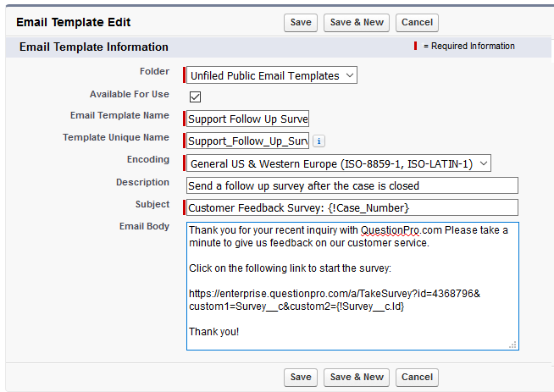Viewport: 554px width, 392px height.
Task: Click the bottom Cancel button
Action: (x=417, y=377)
